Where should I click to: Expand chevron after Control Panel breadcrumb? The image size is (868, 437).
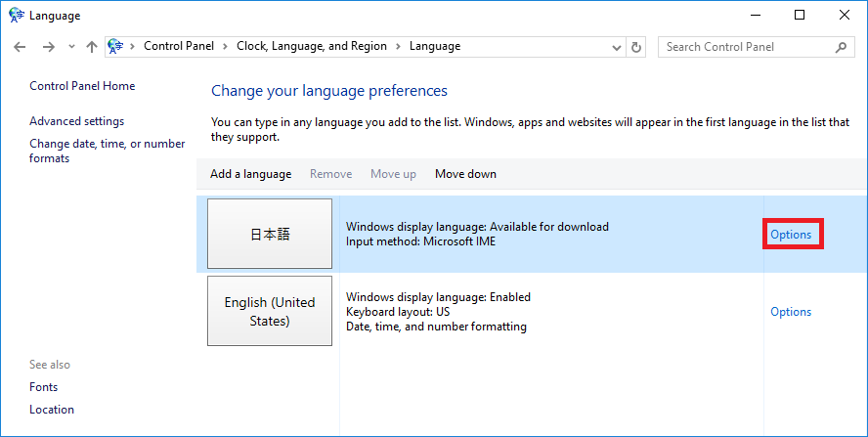[x=225, y=47]
